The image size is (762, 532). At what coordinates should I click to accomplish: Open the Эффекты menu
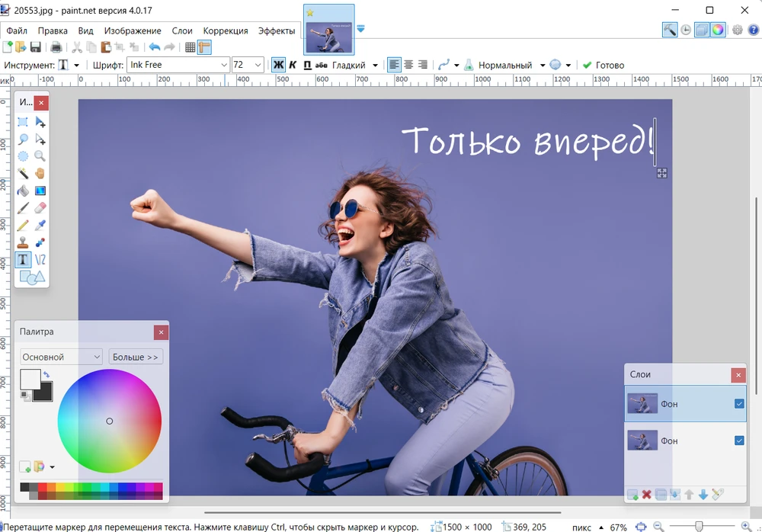pyautogui.click(x=277, y=30)
